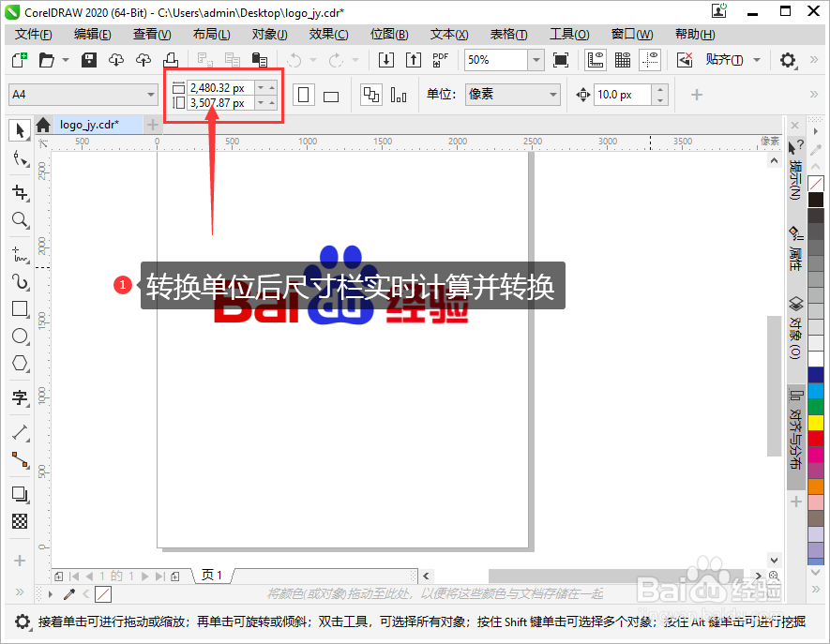Screen dimensions: 830x644
Task: Select the Transparency checkerboard tool
Action: 20,521
